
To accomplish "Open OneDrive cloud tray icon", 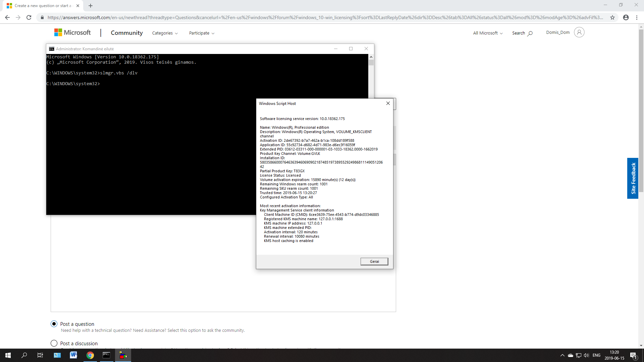I will pyautogui.click(x=570, y=355).
